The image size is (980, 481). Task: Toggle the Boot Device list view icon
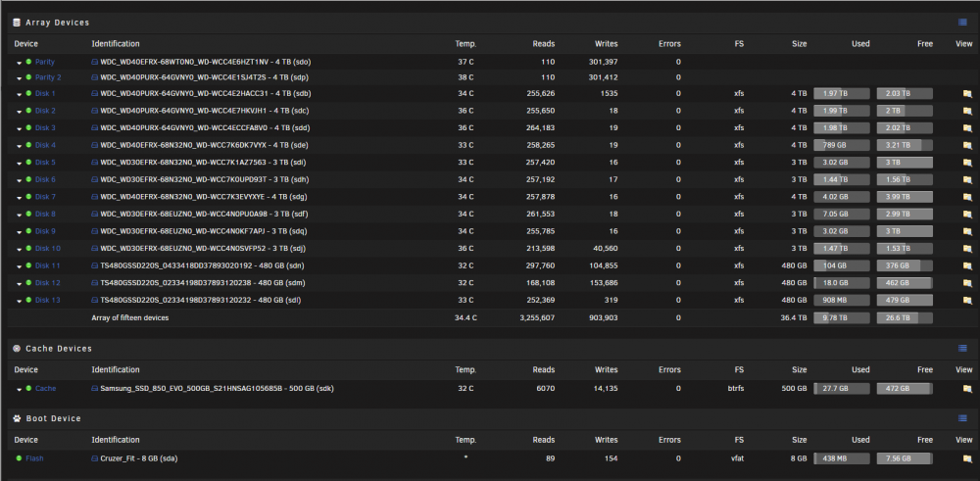tap(962, 418)
